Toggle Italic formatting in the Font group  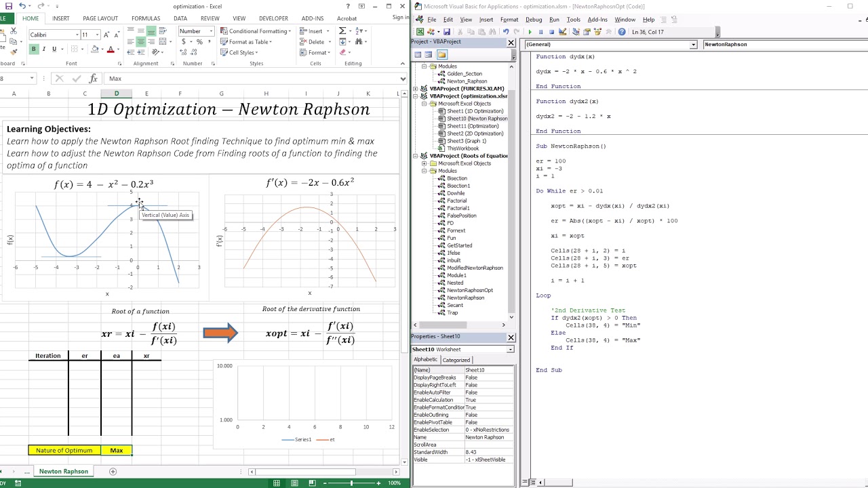pyautogui.click(x=44, y=49)
